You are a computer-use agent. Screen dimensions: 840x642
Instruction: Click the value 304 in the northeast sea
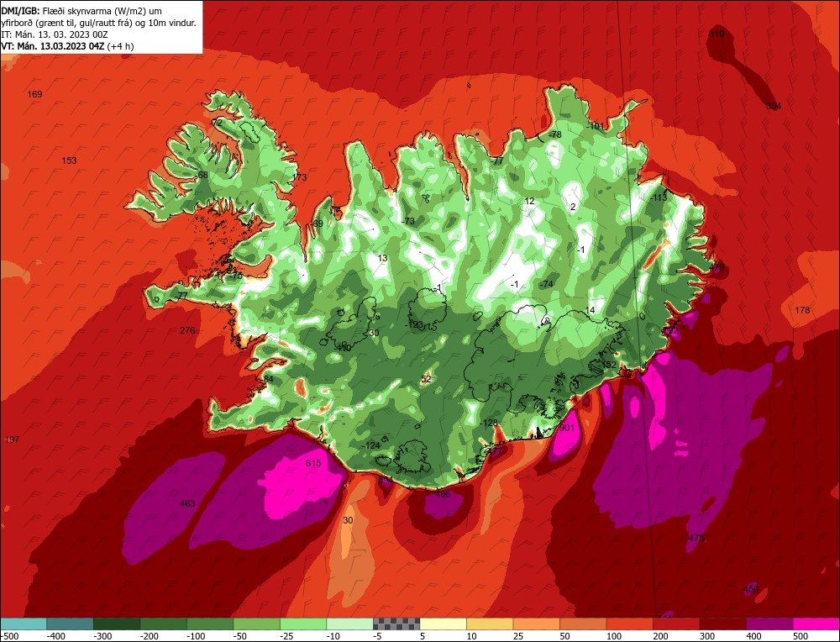point(774,106)
